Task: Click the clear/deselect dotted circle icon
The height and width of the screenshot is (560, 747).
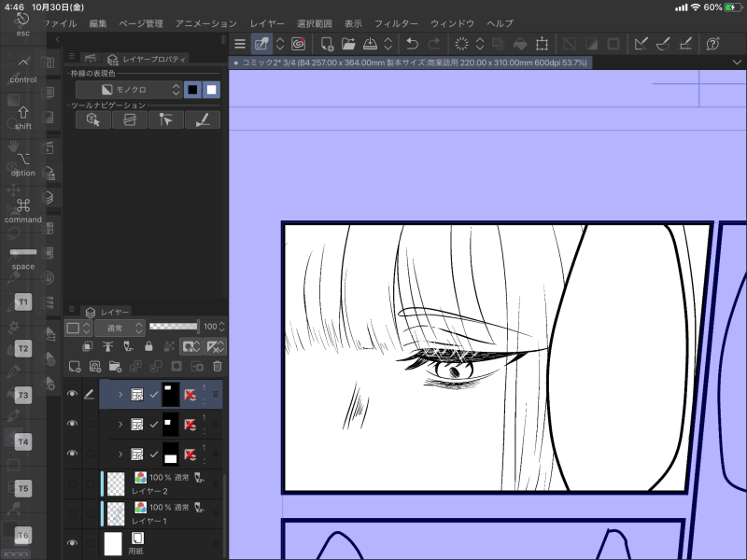Action: coord(461,44)
